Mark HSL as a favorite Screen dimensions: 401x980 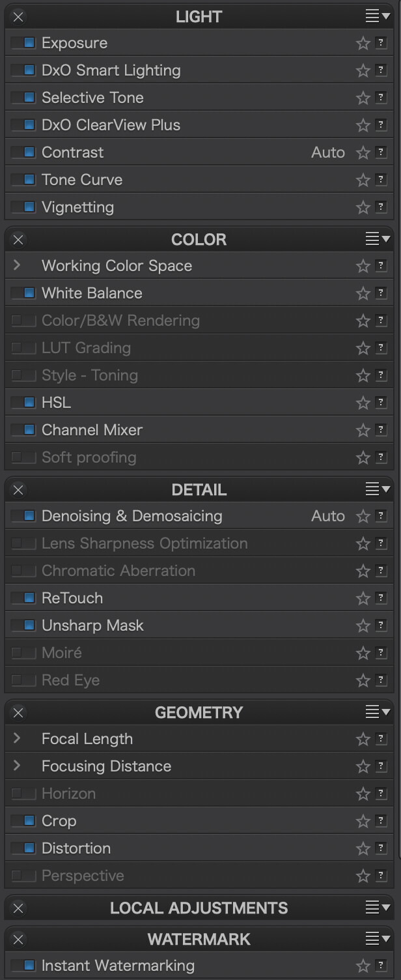(363, 403)
